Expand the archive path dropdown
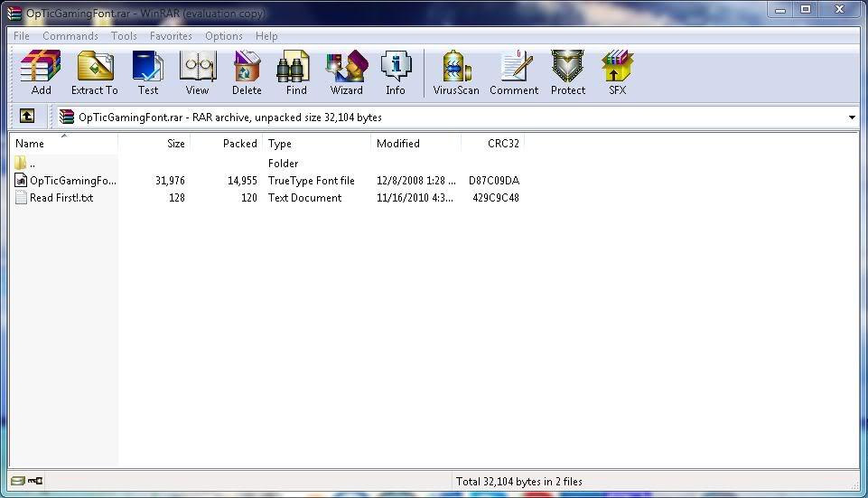 coord(852,117)
